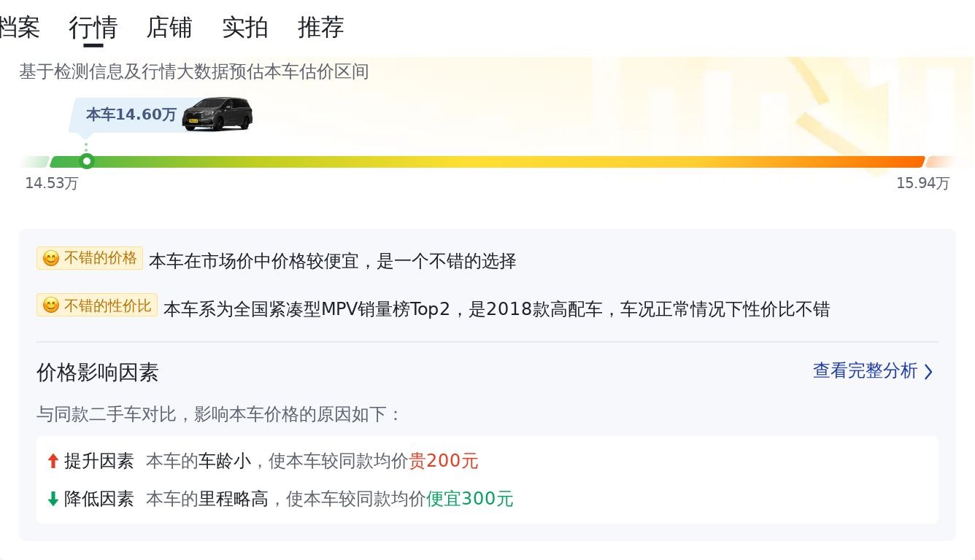Screen dimensions: 975x560
Task: Click the smiley icon beside 不错的价格
Action: tap(50, 259)
